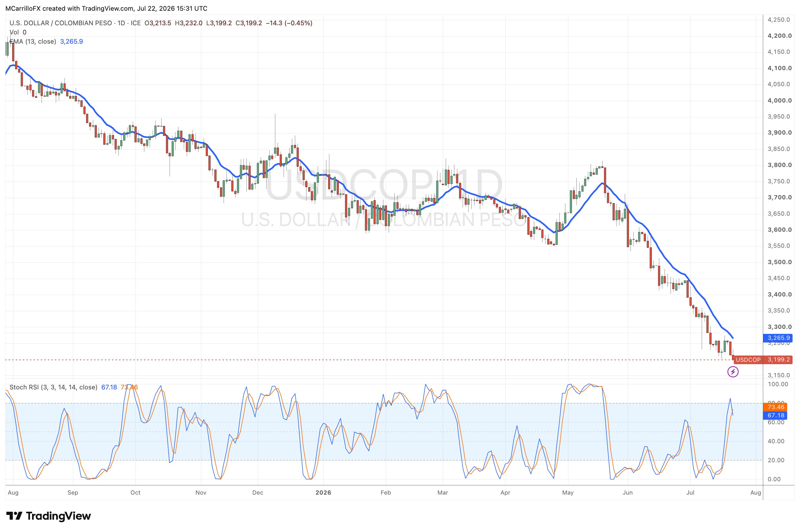Click the change value '−14.3 (−0.45%)'

pos(289,23)
